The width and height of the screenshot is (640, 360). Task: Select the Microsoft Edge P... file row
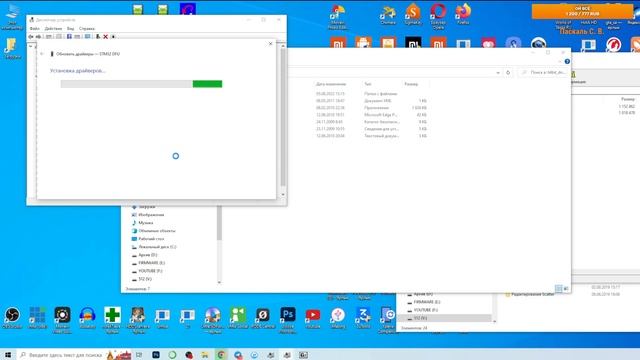(x=371, y=115)
